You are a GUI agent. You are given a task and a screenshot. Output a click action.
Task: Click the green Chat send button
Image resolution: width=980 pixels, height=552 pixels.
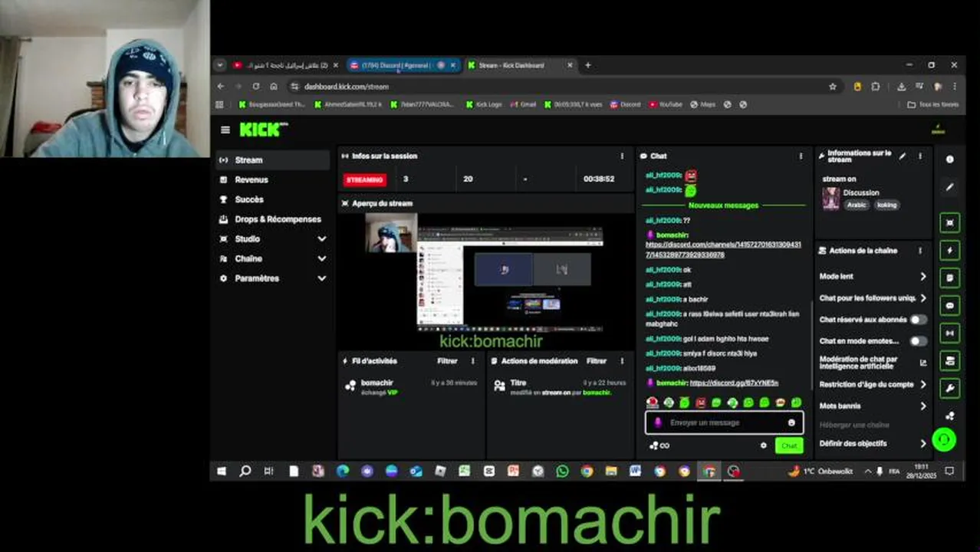(x=789, y=445)
